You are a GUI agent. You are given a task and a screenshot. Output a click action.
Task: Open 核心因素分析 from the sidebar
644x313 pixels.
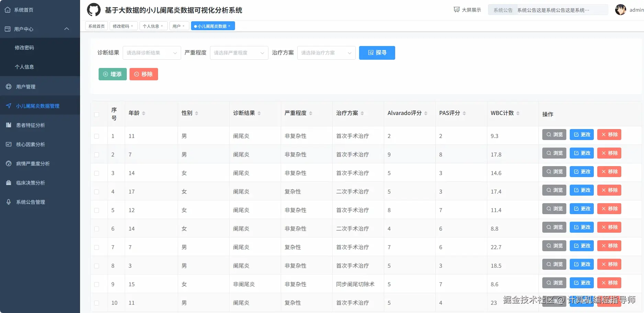[30, 144]
